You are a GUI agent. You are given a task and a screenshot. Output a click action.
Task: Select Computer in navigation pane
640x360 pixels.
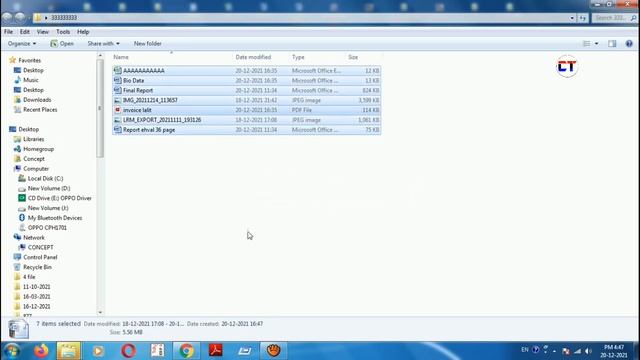tap(36, 169)
